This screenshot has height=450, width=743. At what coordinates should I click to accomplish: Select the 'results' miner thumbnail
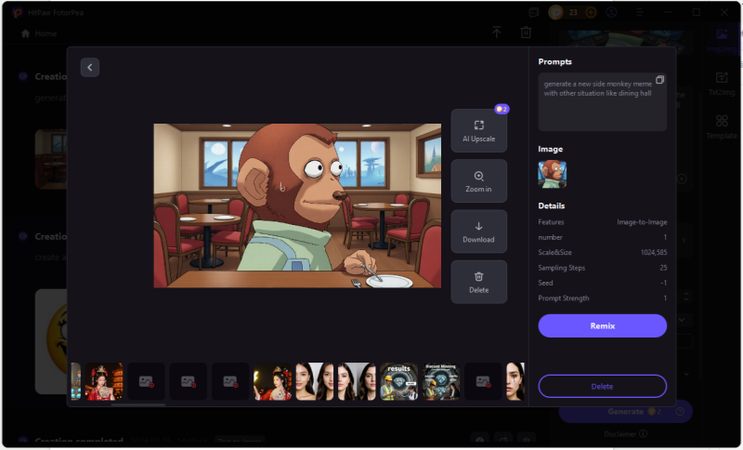pos(399,382)
